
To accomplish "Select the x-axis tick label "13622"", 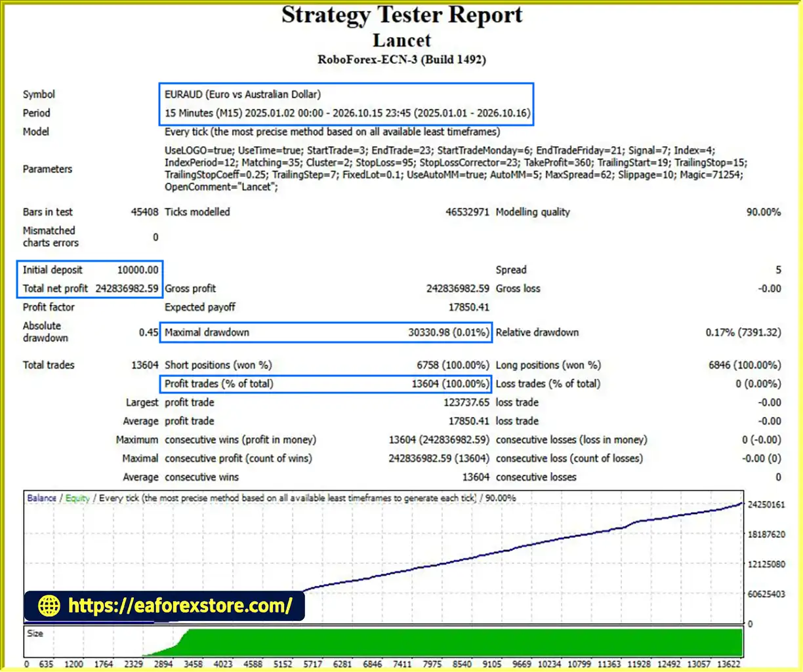I will tap(729, 664).
